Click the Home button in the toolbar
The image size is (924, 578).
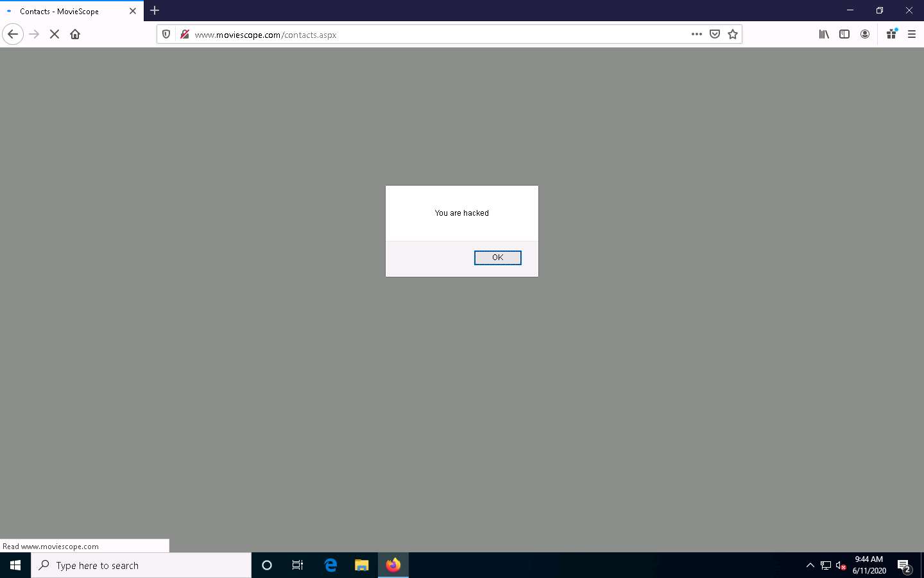[x=75, y=34]
